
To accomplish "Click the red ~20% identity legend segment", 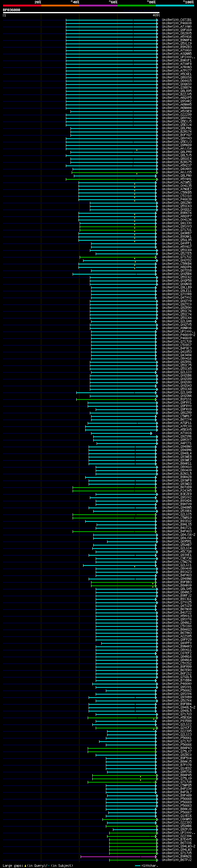I will point(22,6).
